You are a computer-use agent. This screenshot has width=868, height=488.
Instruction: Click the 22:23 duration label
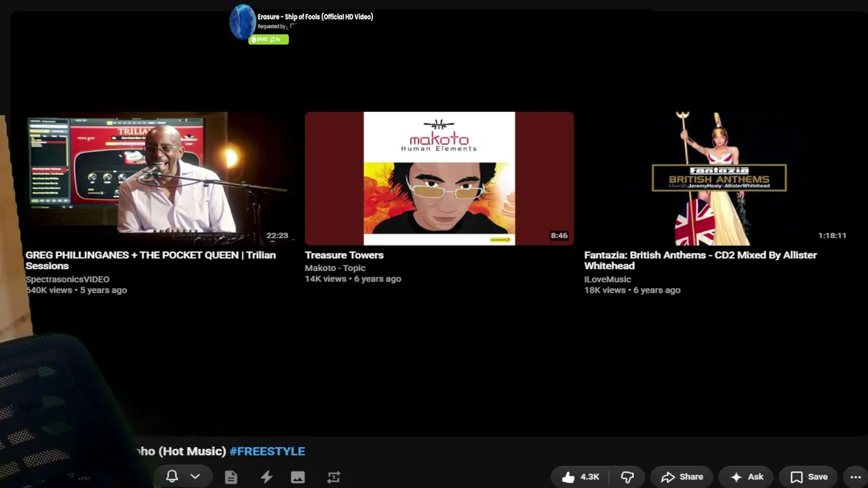click(x=277, y=236)
